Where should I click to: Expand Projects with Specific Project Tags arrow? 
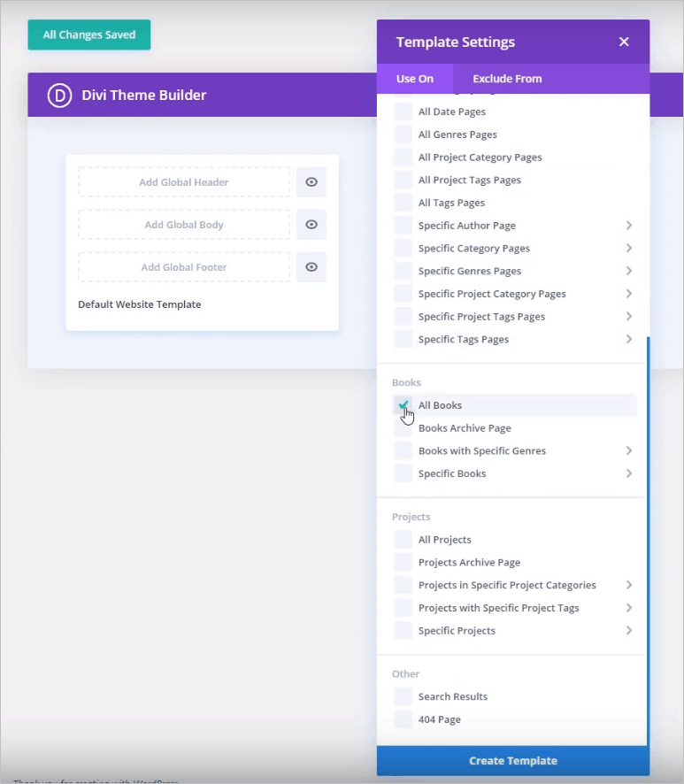[629, 608]
